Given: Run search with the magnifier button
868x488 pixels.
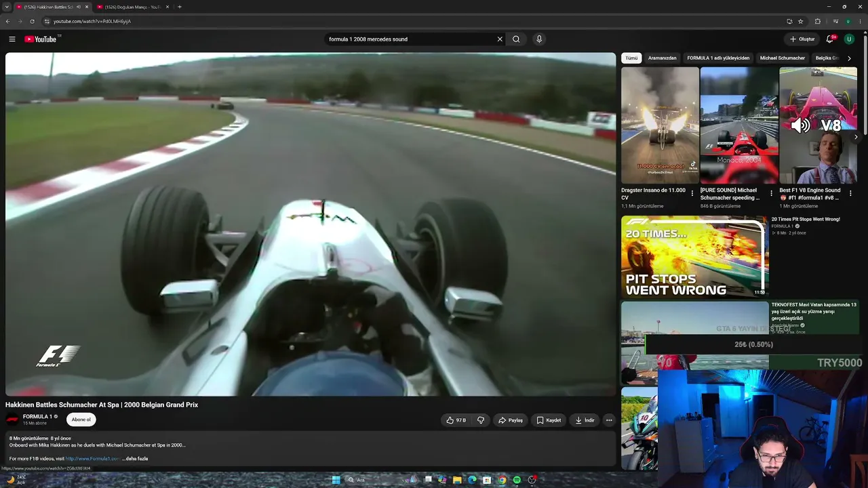Looking at the screenshot, I should click(x=516, y=39).
